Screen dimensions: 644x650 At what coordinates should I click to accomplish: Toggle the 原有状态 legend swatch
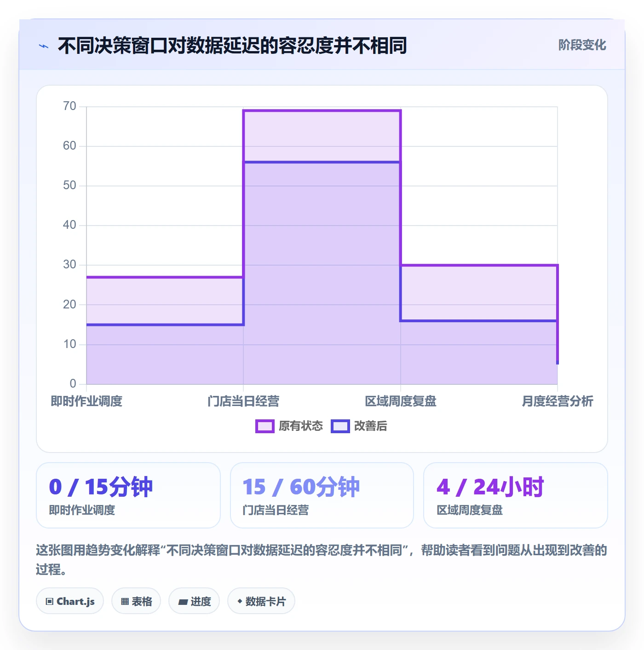(x=265, y=426)
